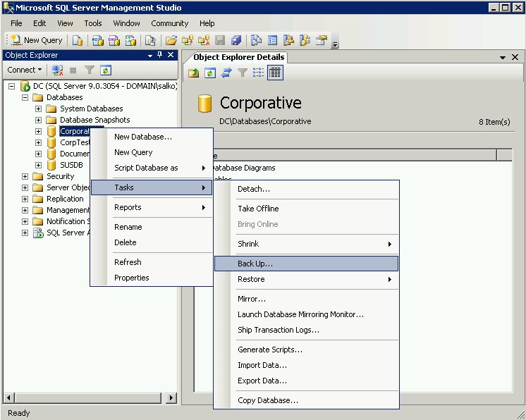The width and height of the screenshot is (526, 420).
Task: Open the Connect dropdown
Action: pos(25,70)
